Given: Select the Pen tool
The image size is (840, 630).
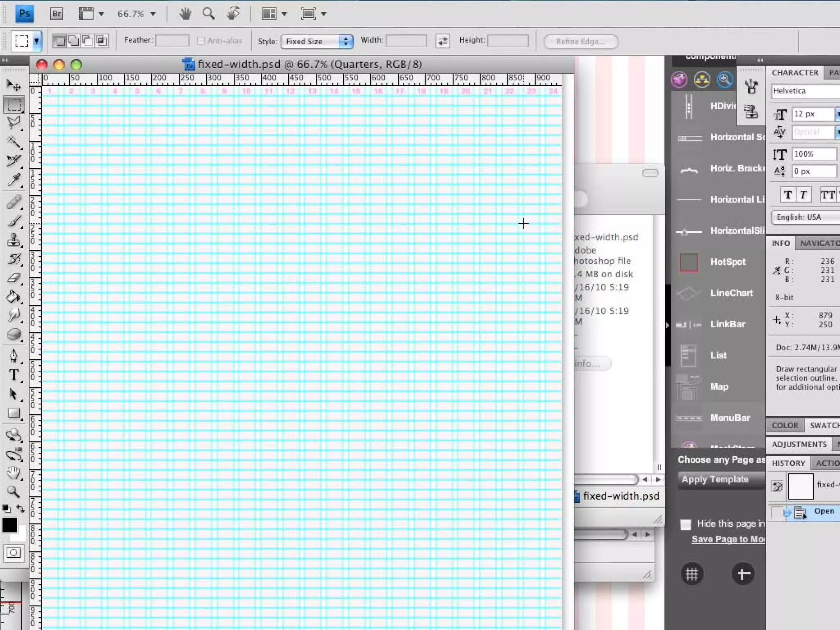Looking at the screenshot, I should point(14,356).
